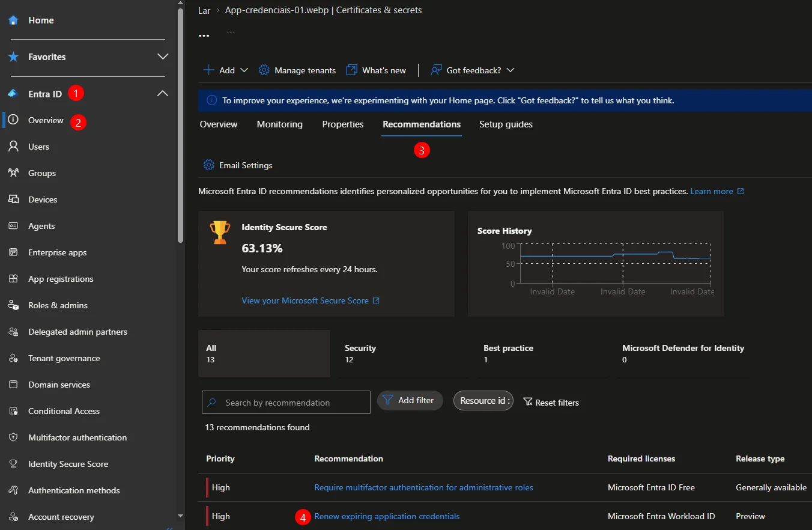The width and height of the screenshot is (812, 530).
Task: Expand the Got feedback? dropdown
Action: click(x=473, y=70)
